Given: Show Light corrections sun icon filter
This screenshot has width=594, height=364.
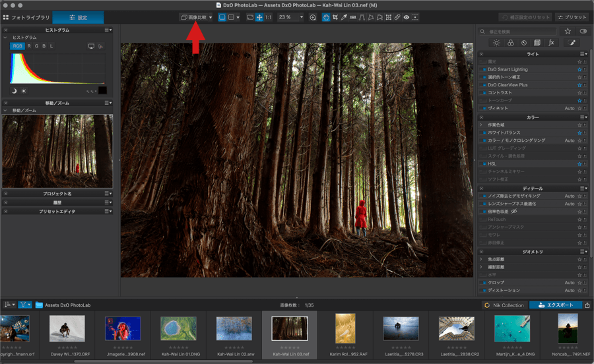Looking at the screenshot, I should point(496,43).
